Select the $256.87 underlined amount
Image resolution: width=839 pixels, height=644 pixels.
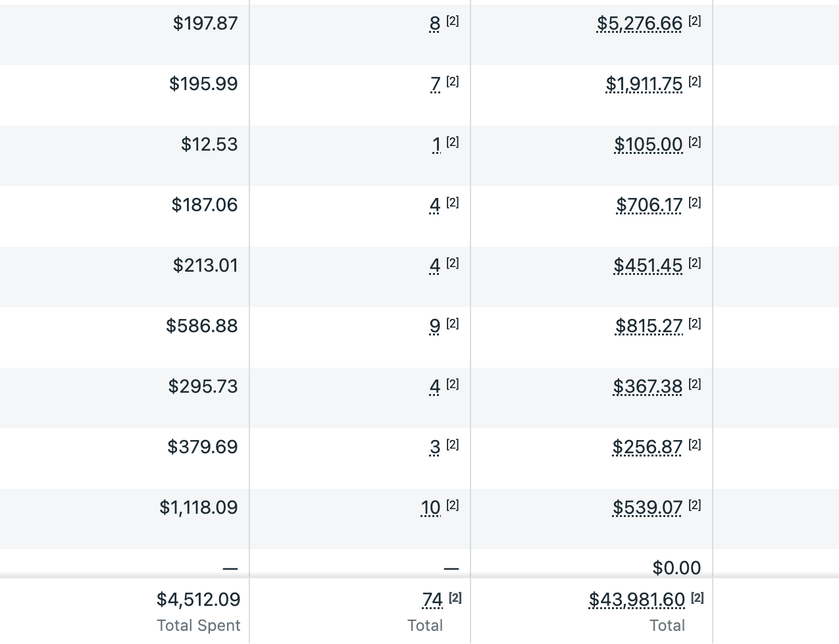(x=647, y=447)
